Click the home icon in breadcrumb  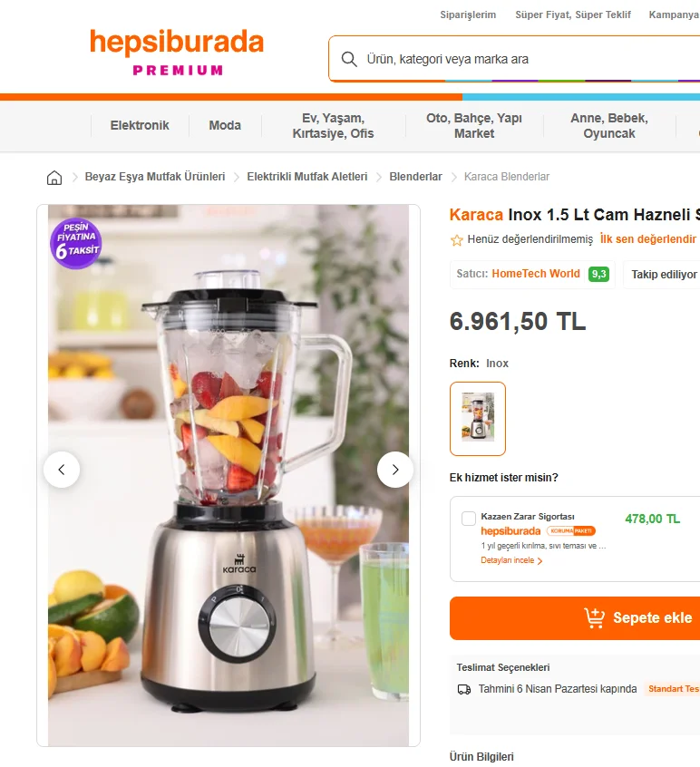[54, 177]
